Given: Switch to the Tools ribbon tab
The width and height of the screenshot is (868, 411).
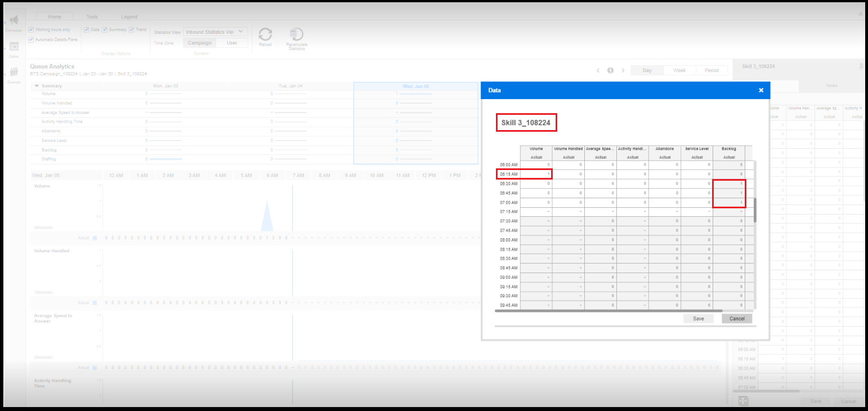Looking at the screenshot, I should click(x=92, y=17).
